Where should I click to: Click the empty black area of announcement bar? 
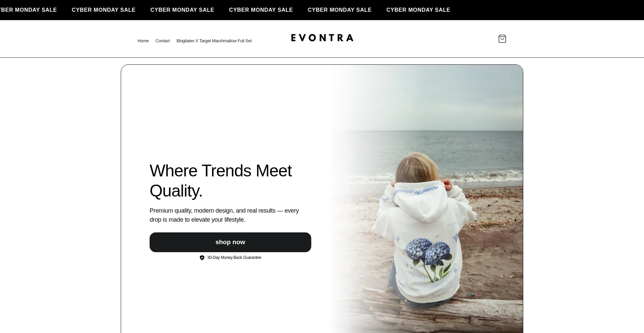pyautogui.click(x=547, y=10)
